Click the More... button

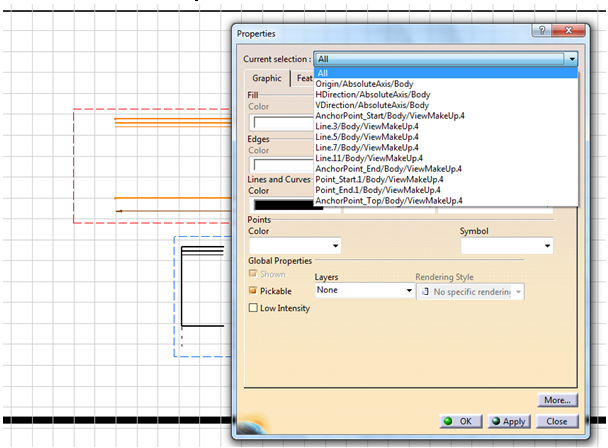coord(557,400)
